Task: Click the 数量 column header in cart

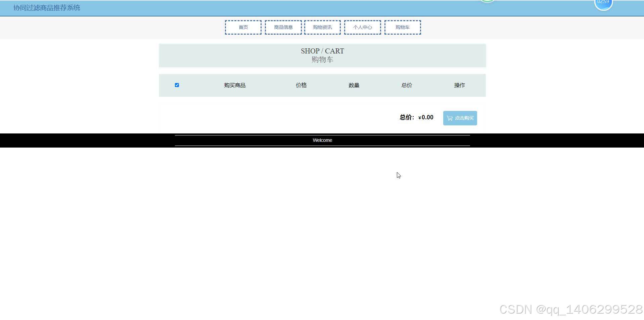Action: click(x=354, y=85)
